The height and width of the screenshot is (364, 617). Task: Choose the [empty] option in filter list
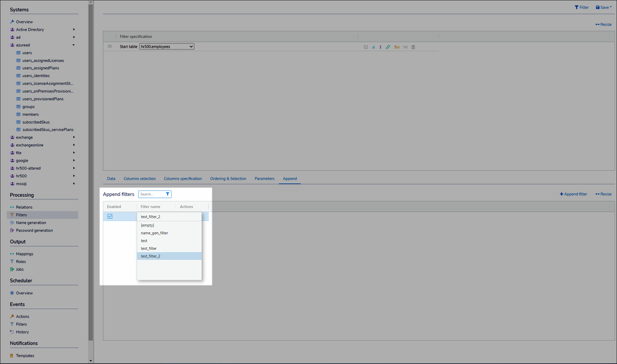pos(148,225)
